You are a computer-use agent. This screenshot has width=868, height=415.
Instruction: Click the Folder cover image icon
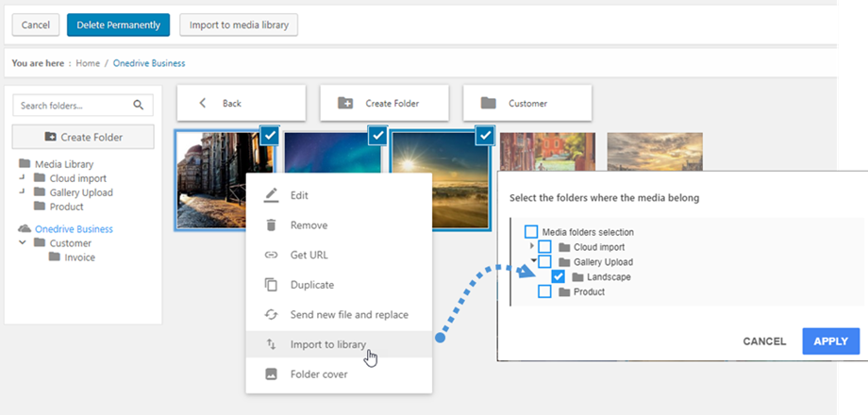(x=272, y=374)
